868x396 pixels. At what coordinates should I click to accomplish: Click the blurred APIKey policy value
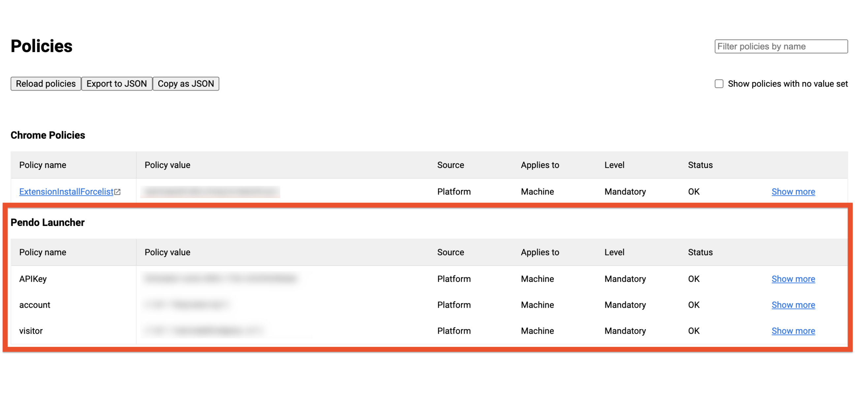(221, 278)
